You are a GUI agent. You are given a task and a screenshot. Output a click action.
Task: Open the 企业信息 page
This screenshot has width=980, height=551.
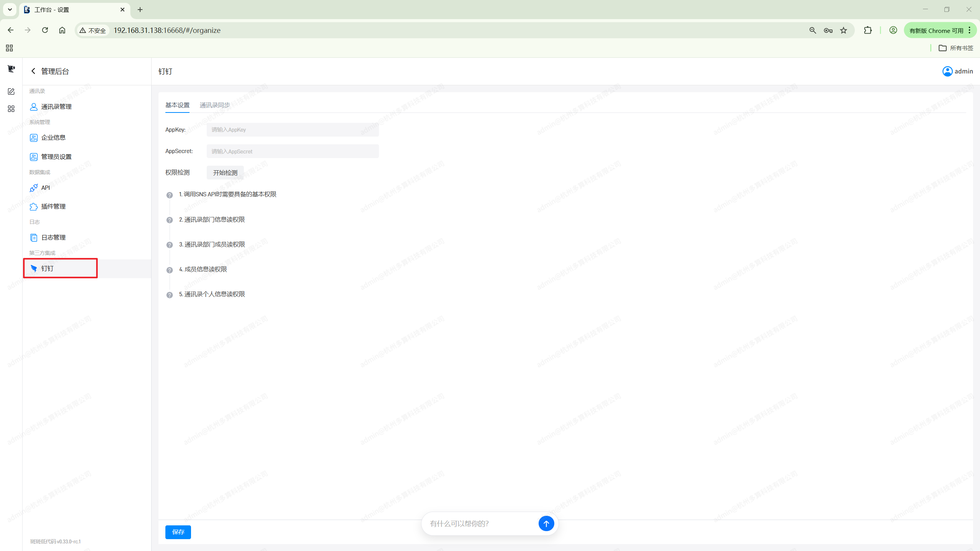(53, 137)
